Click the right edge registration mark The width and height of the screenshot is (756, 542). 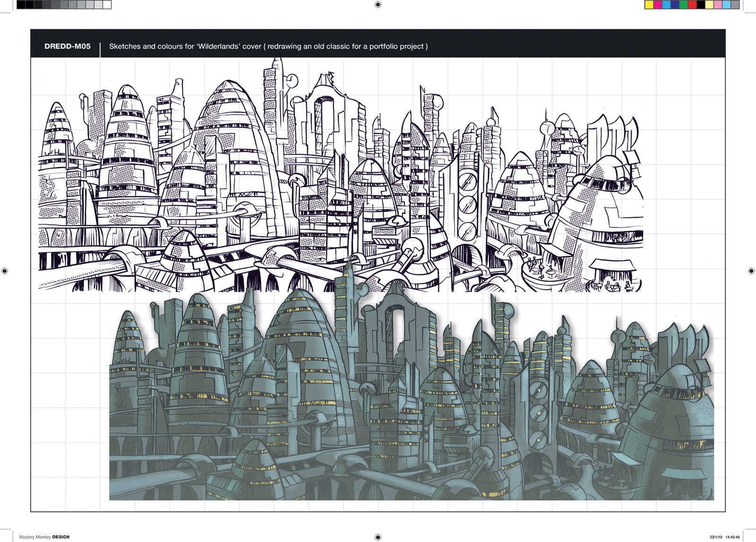pos(751,271)
